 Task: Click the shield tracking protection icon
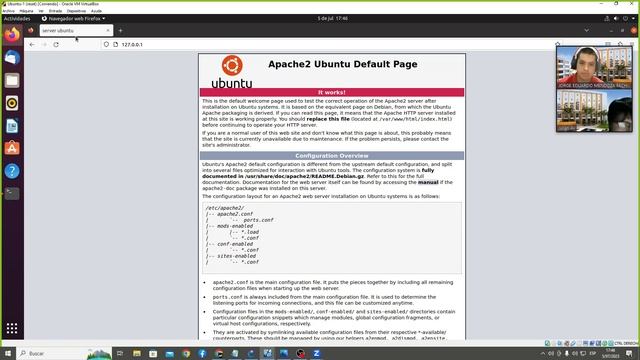[x=106, y=44]
